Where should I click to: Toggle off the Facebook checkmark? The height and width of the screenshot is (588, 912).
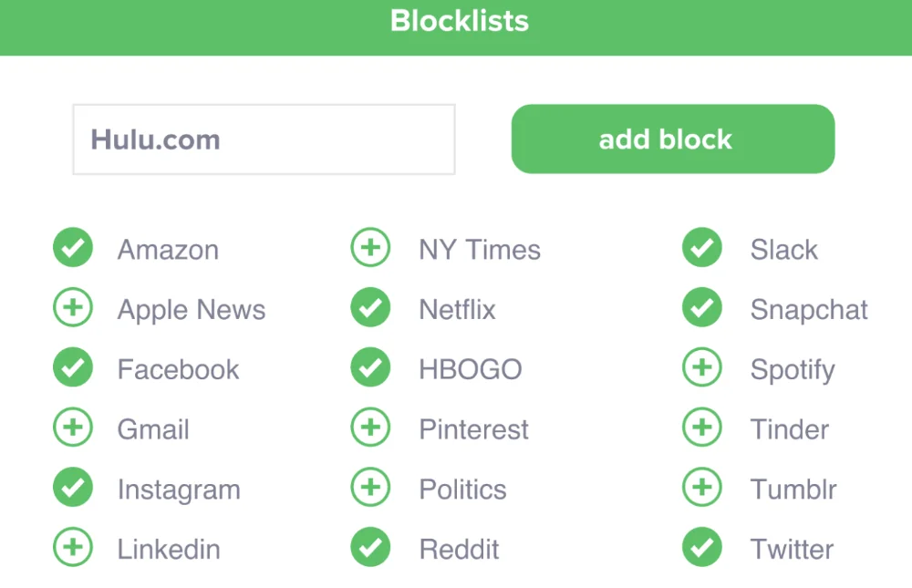[x=73, y=368]
